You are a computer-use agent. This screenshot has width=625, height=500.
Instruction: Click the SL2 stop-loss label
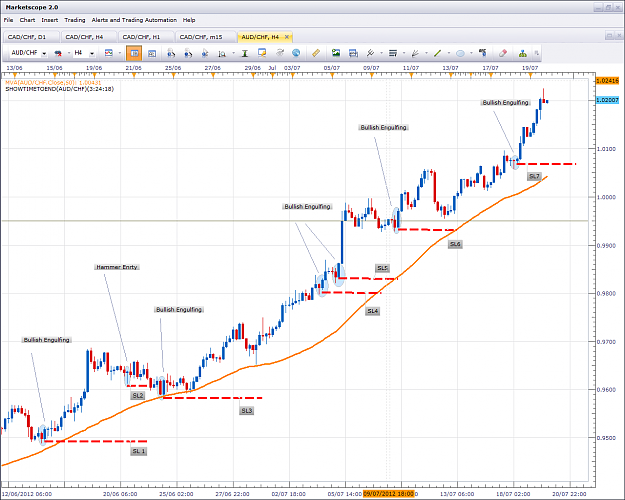pos(138,396)
